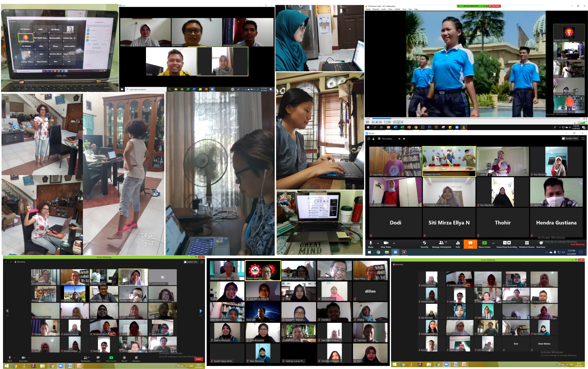The width and height of the screenshot is (588, 369).
Task: Expand arrow next to Share Screen
Action: pos(493,243)
